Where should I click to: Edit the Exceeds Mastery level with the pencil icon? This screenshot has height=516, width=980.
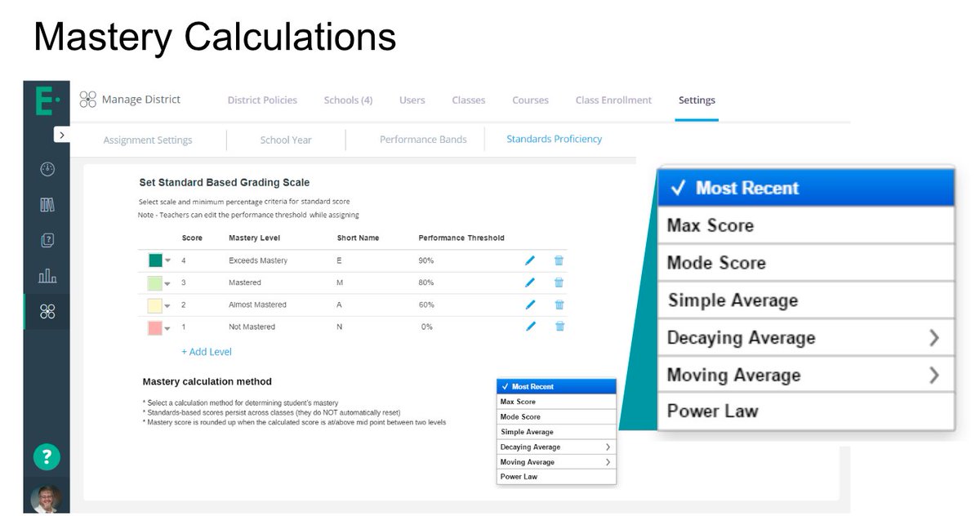(531, 260)
